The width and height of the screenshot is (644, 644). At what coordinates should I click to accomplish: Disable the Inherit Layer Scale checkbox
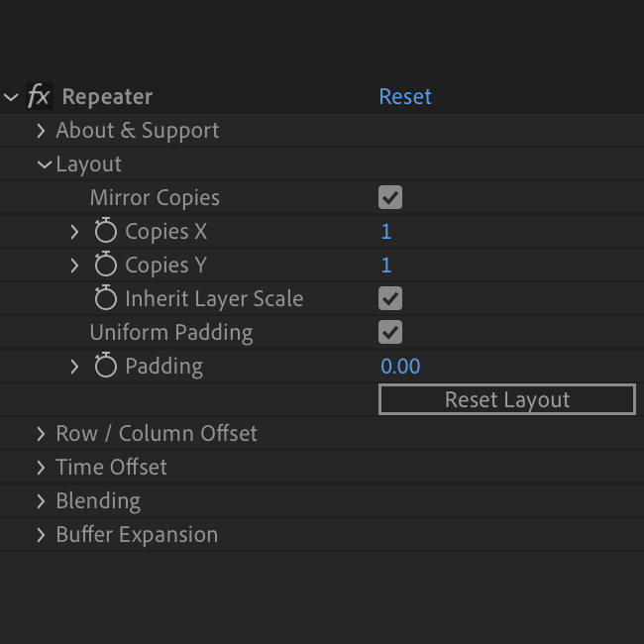(x=390, y=299)
